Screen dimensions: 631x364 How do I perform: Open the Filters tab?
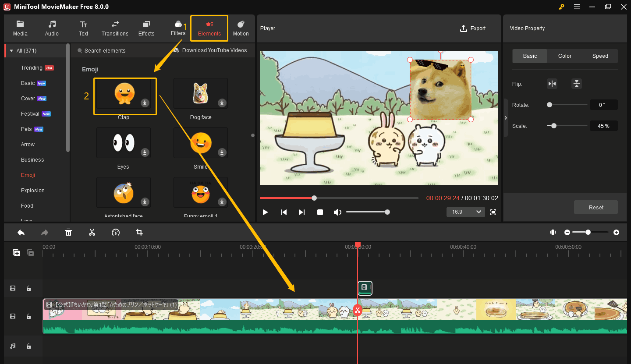178,28
